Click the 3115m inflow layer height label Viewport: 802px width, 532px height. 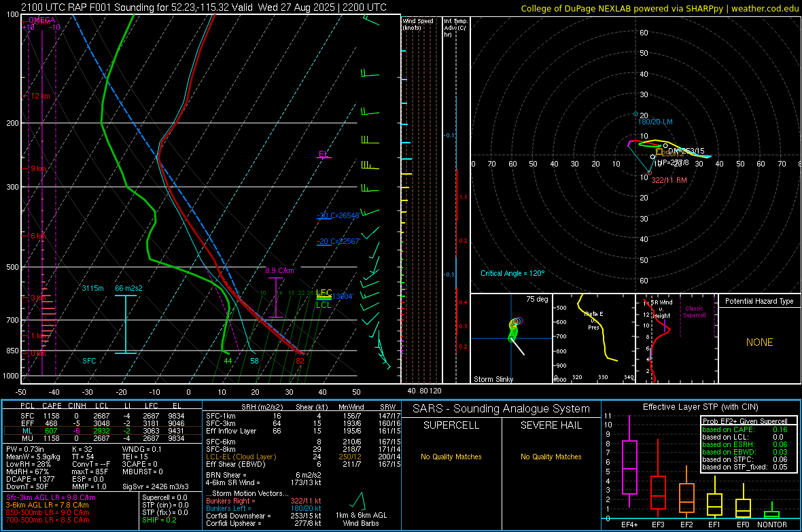[x=92, y=289]
